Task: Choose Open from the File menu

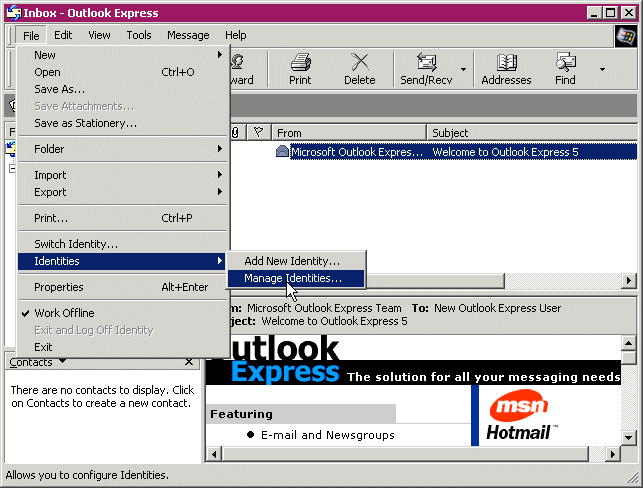Action: coord(122,72)
